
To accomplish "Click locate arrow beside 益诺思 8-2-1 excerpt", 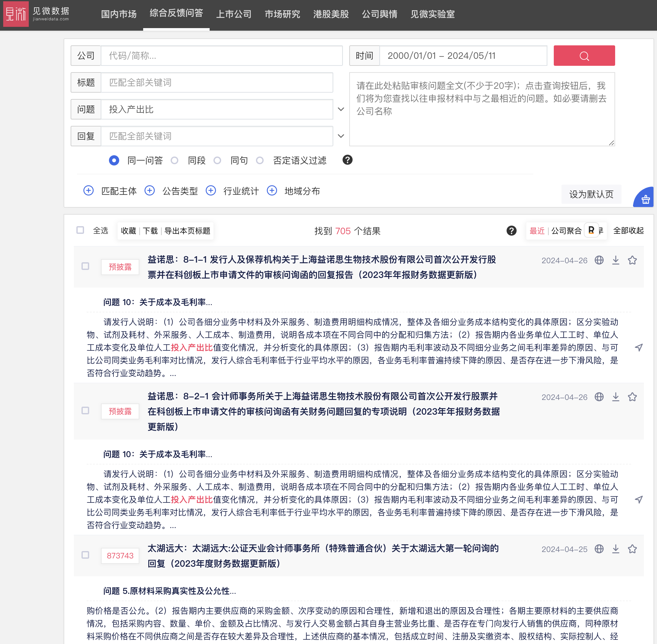I will pos(638,500).
